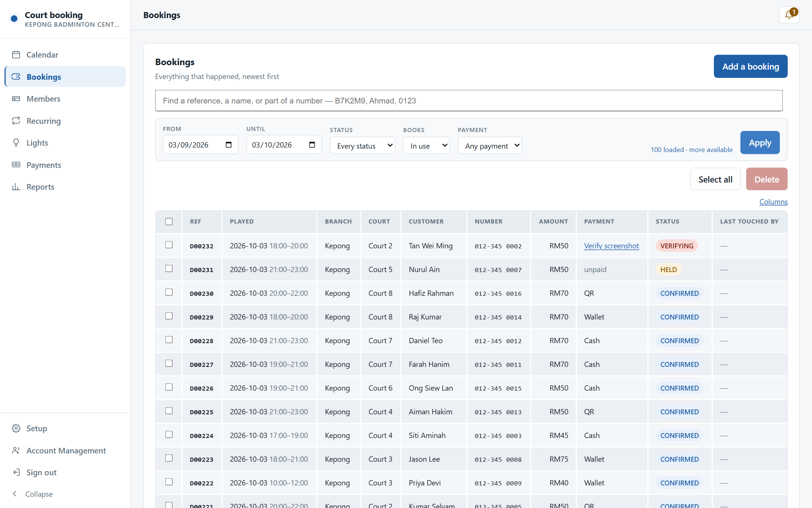Toggle the header select-all checkbox
The width and height of the screenshot is (812, 508).
[169, 222]
